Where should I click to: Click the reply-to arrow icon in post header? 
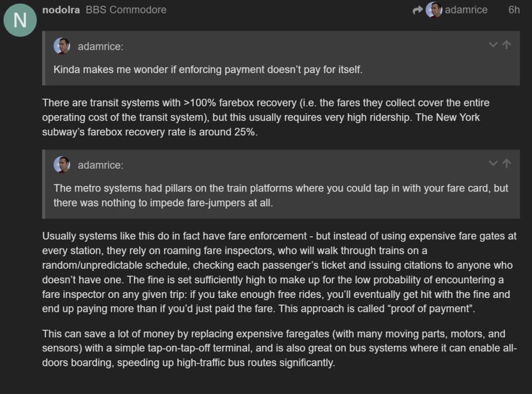418,10
